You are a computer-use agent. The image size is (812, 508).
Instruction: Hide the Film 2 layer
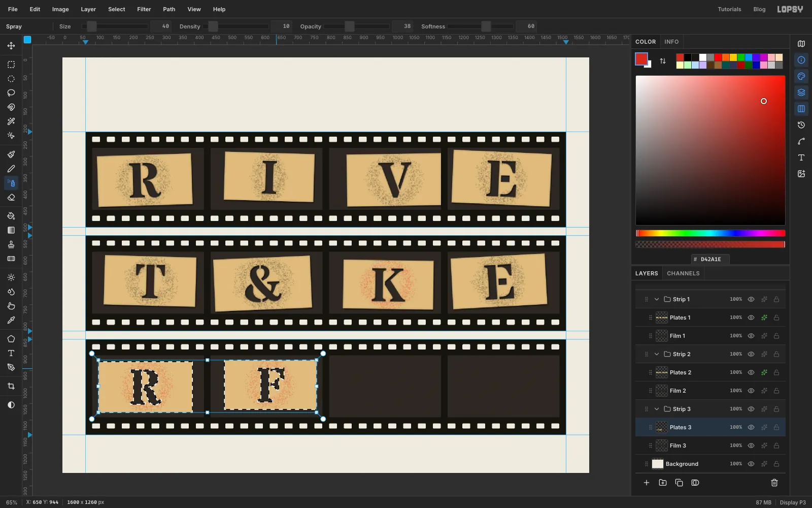pos(751,391)
